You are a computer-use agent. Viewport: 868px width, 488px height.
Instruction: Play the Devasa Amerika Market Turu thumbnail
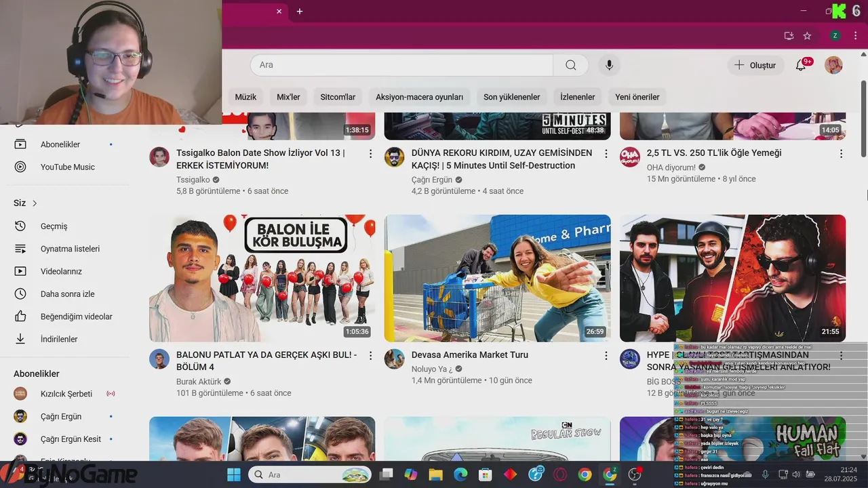(497, 278)
